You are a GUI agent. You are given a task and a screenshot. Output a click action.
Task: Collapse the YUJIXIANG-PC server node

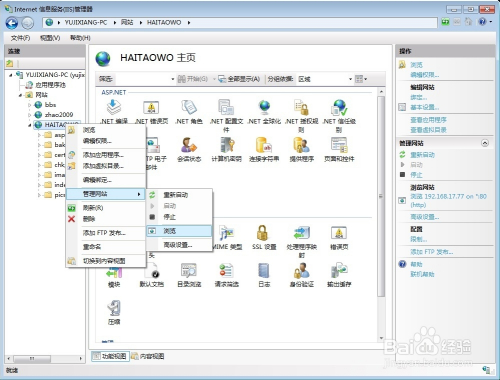pos(11,75)
